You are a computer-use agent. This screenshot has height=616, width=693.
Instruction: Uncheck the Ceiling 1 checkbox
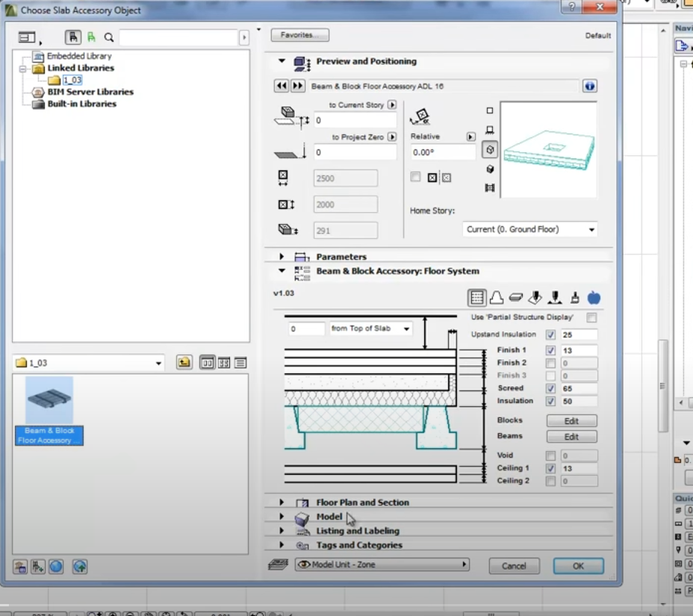[550, 468]
